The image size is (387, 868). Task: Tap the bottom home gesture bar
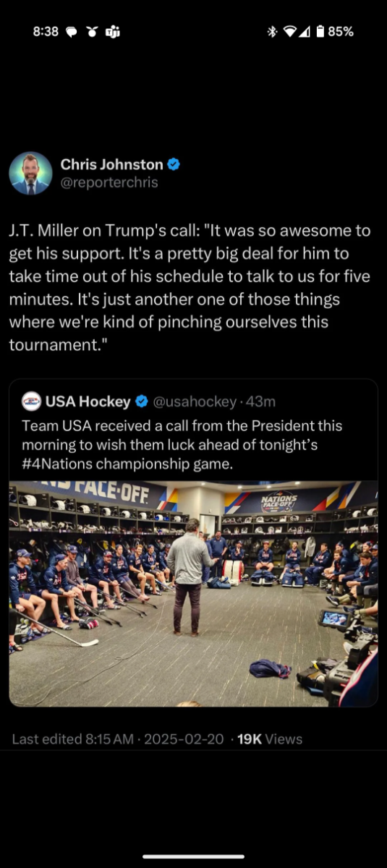193,856
